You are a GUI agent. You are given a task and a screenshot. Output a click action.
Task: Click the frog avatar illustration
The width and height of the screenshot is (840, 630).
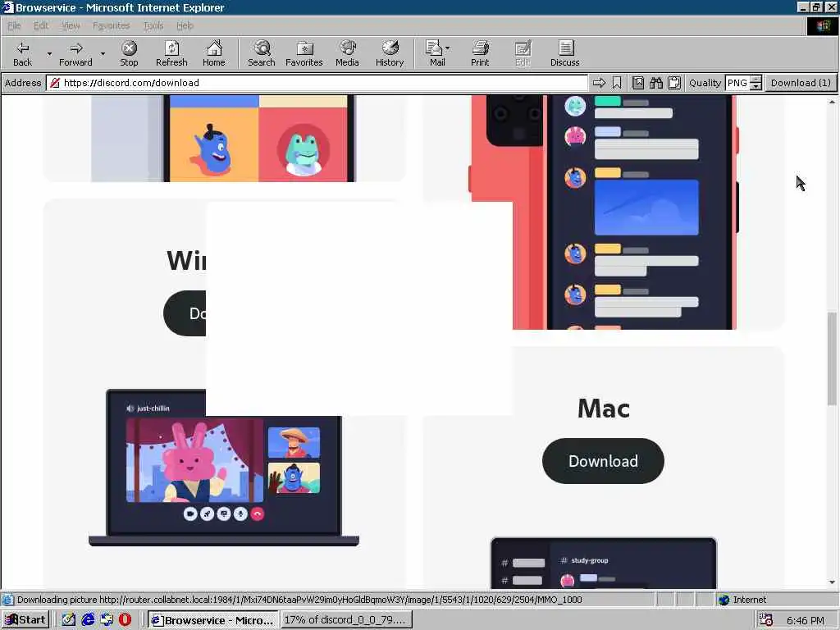(304, 150)
